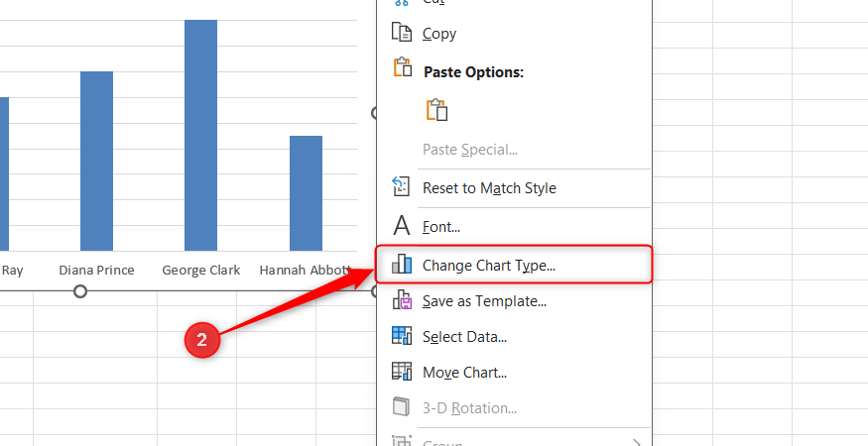Click the Select Data grid icon

402,335
